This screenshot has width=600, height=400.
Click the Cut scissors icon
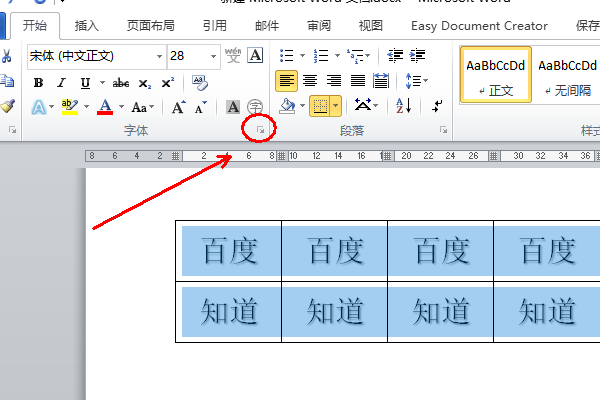[x=7, y=56]
